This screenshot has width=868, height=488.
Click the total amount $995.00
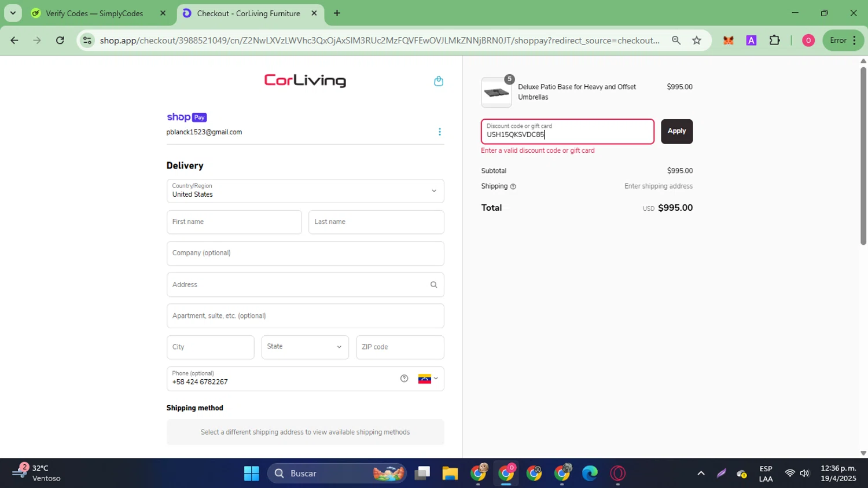(x=675, y=208)
